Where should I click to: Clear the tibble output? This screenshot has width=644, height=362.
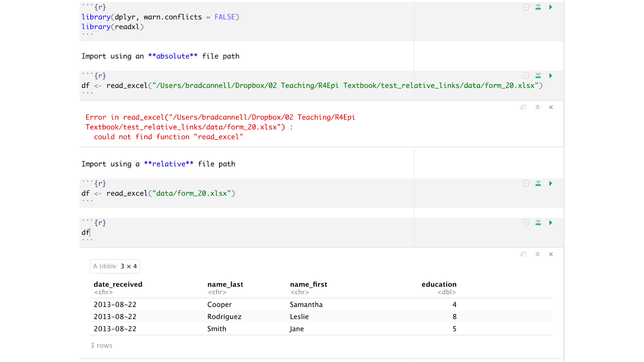click(551, 254)
